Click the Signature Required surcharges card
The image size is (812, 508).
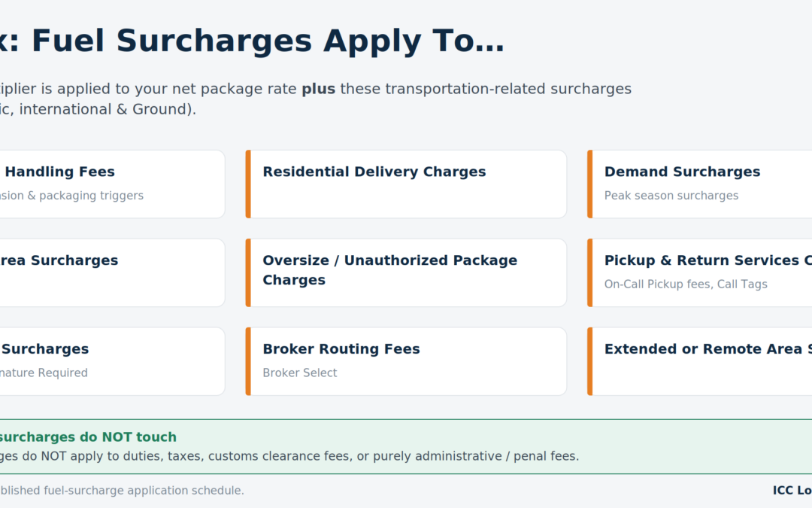point(112,361)
